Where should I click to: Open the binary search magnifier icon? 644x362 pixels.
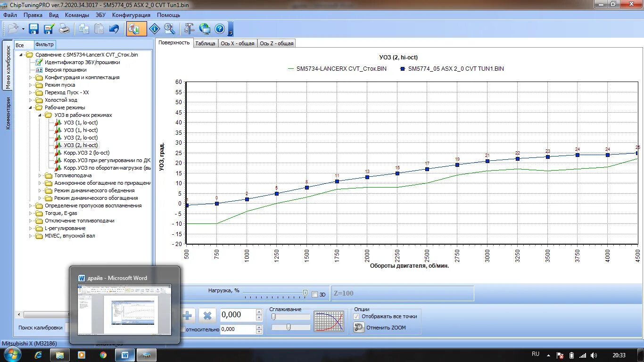click(169, 29)
